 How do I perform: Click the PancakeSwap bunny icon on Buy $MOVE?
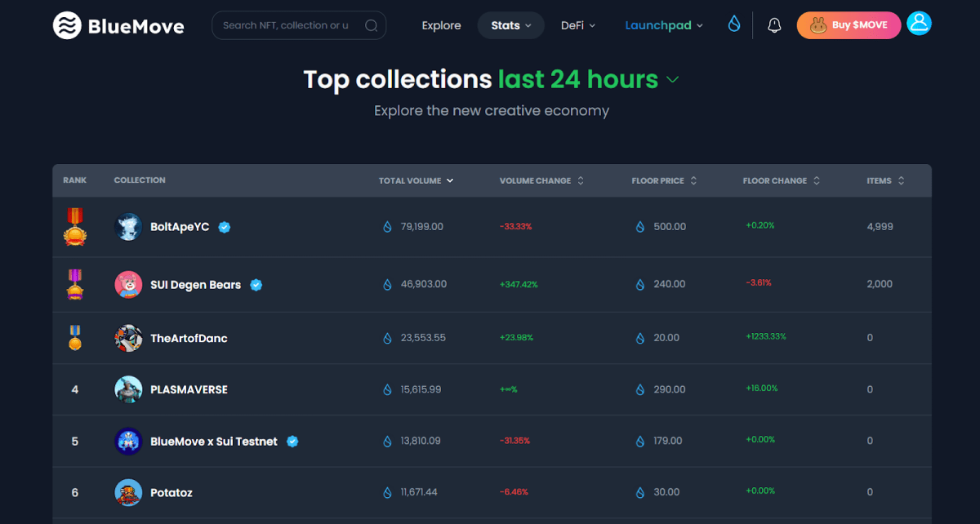click(x=819, y=25)
